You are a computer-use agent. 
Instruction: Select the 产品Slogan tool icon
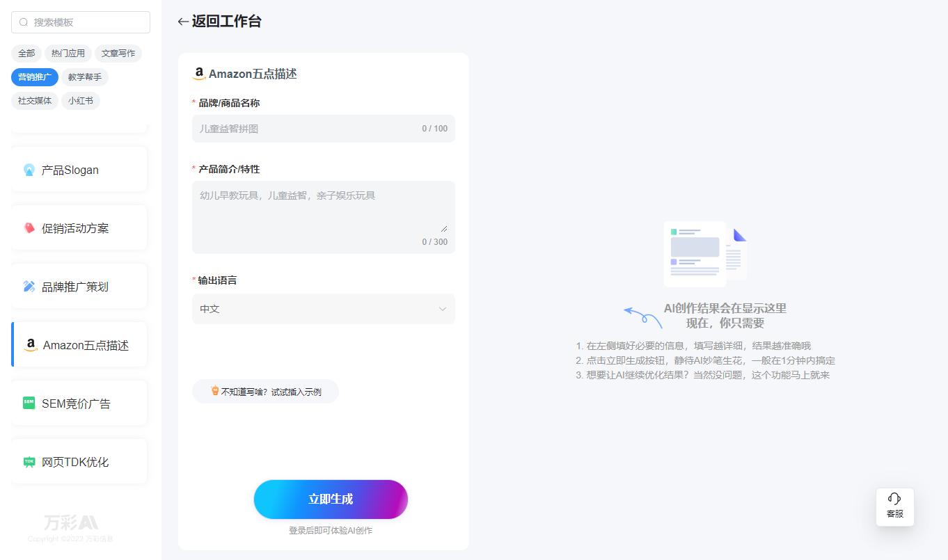[x=29, y=169]
